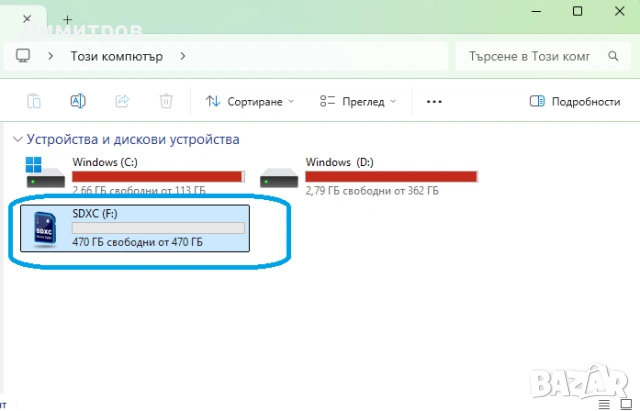
Task: Click the search magnifier icon
Action: click(x=613, y=56)
